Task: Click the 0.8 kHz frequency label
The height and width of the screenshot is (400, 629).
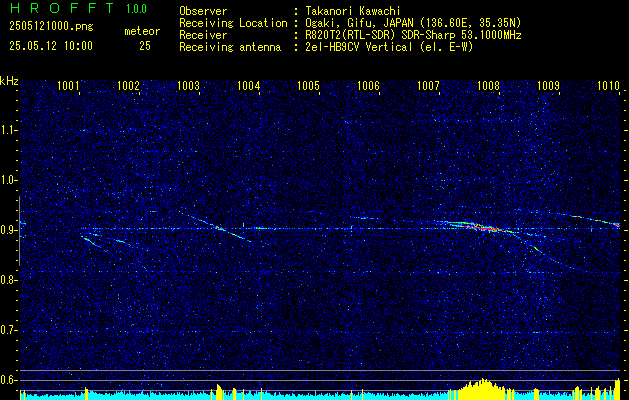Action: coord(8,280)
